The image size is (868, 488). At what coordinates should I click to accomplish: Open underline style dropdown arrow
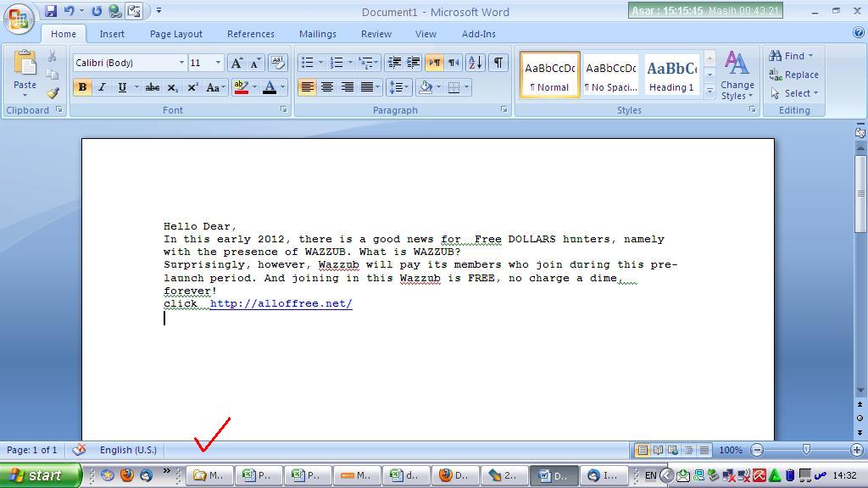(136, 87)
